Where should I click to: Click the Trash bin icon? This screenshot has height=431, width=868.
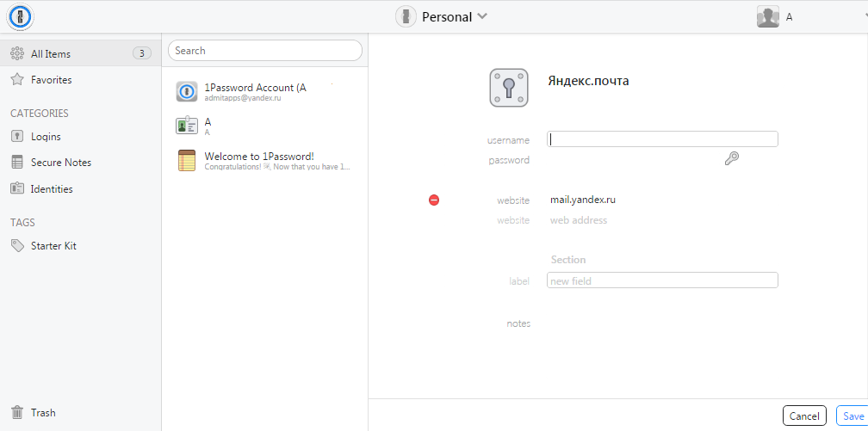17,412
